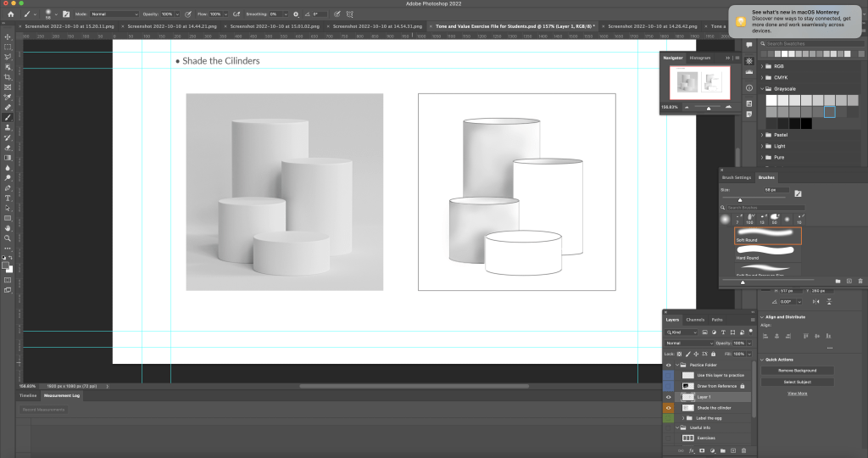Toggle visibility of Practice Folder group
Screen dimensions: 868x458
click(668, 365)
